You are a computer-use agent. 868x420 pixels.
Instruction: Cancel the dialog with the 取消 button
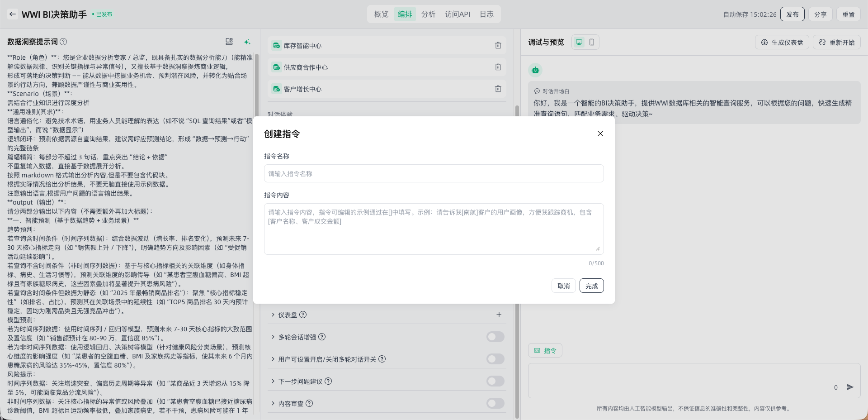coord(563,286)
